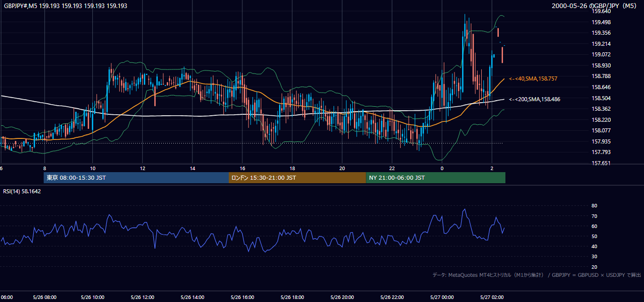Image resolution: width=644 pixels, height=302 pixels.
Task: Click the 5/26 14:00 date label
Action: tap(192, 297)
